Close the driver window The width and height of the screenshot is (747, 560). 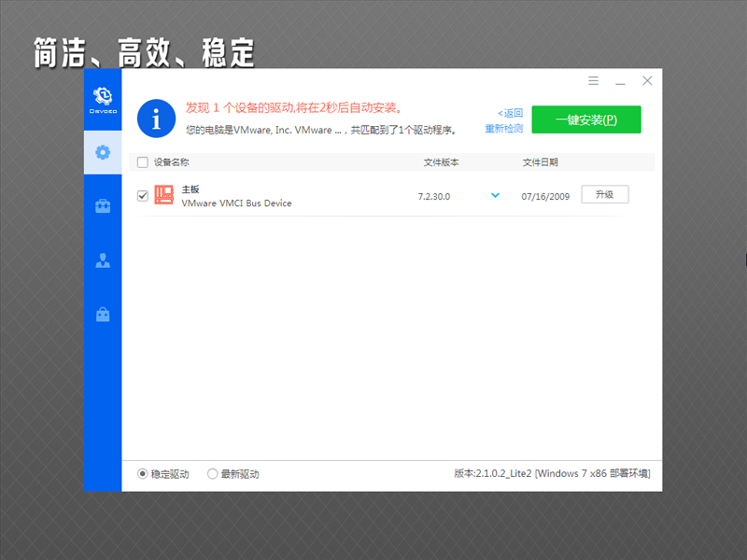pos(647,80)
